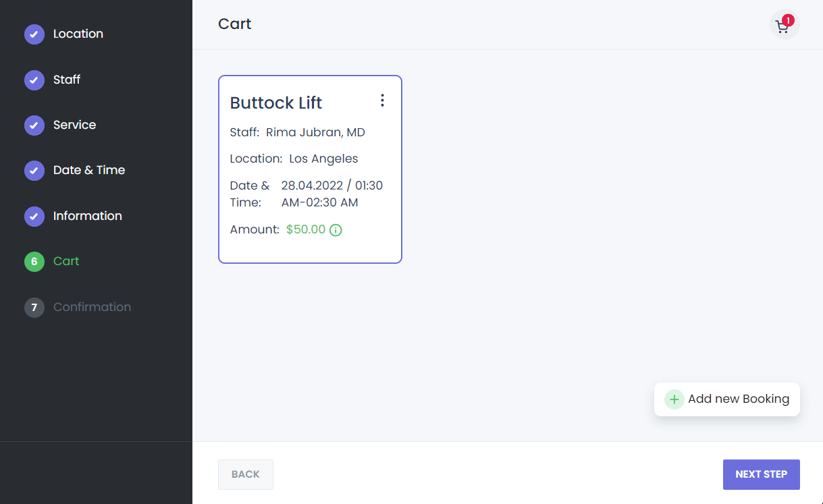This screenshot has height=504, width=823.
Task: Click the checkmark icon beside Date & Time
Action: 34,170
